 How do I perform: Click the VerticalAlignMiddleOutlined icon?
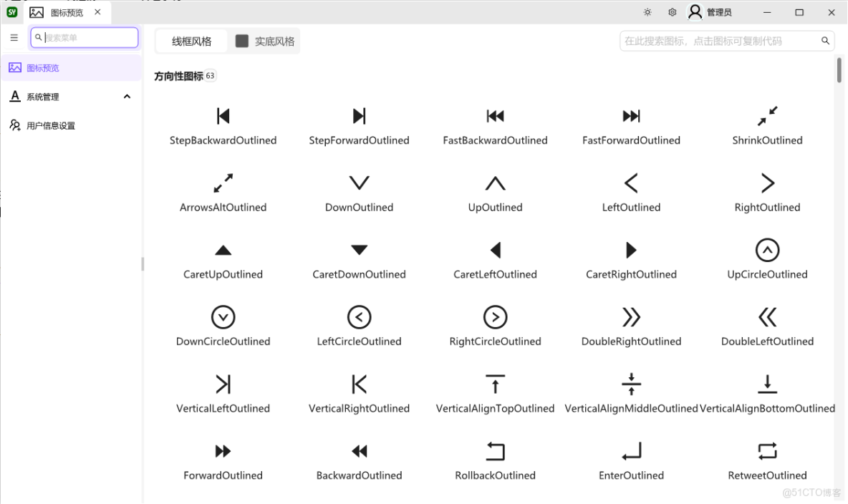[x=631, y=384]
